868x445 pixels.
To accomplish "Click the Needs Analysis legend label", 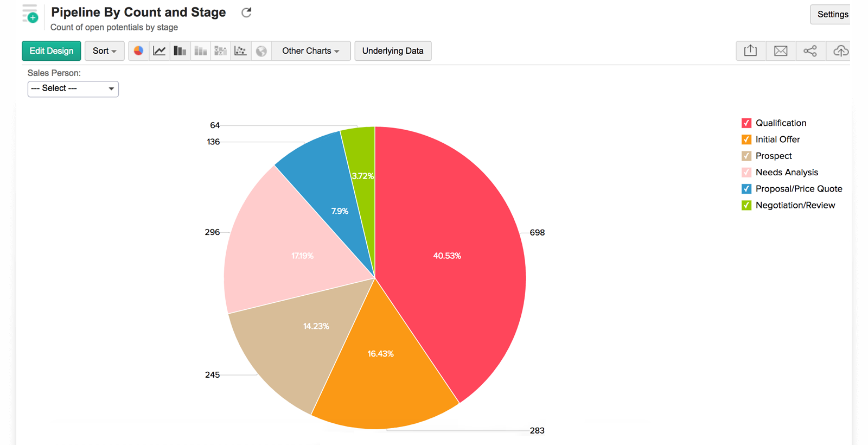I will coord(787,173).
